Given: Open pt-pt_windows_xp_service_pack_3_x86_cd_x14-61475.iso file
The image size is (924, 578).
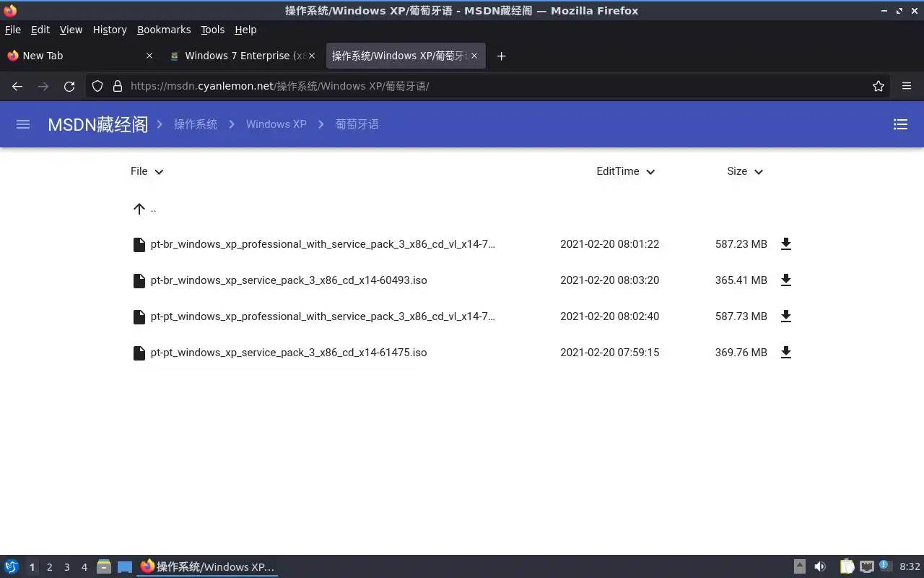Looking at the screenshot, I should [289, 353].
